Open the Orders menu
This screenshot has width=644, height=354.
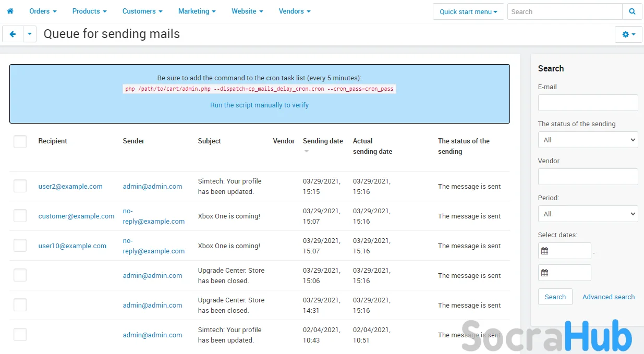(x=43, y=11)
